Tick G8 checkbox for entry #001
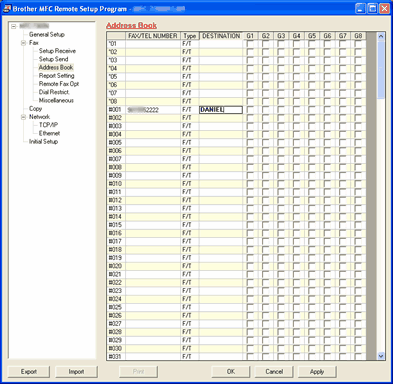The height and width of the screenshot is (385, 394). (x=358, y=110)
